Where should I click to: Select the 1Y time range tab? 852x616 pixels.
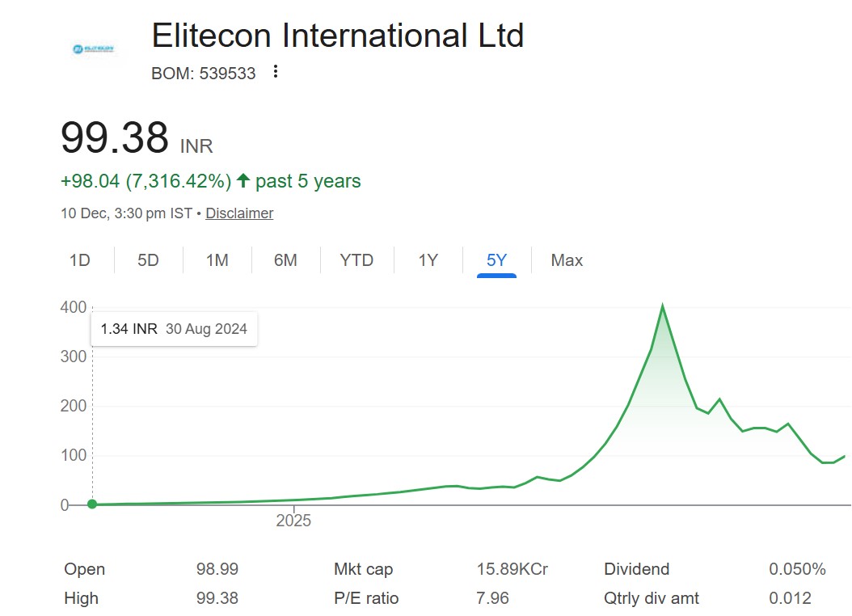coord(428,260)
